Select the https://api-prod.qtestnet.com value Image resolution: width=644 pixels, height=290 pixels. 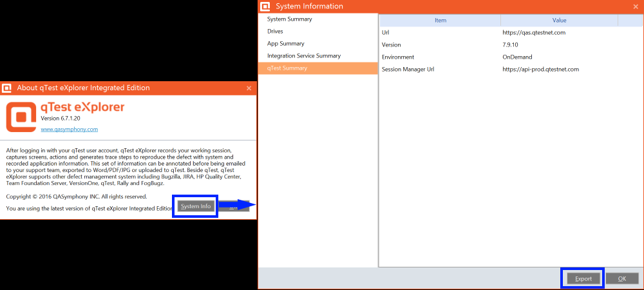tap(540, 70)
